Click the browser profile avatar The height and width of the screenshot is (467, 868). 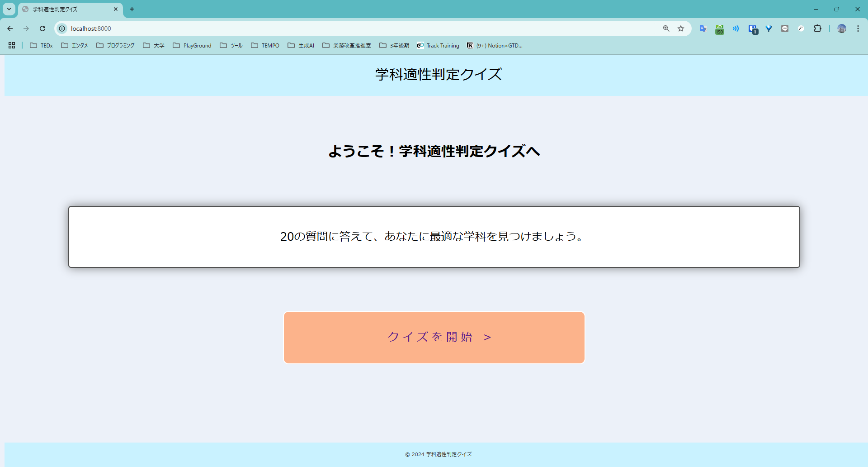tap(842, 29)
